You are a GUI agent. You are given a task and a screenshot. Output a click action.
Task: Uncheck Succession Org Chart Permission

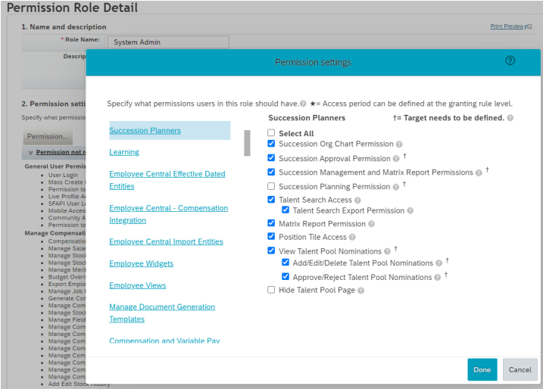pos(271,144)
